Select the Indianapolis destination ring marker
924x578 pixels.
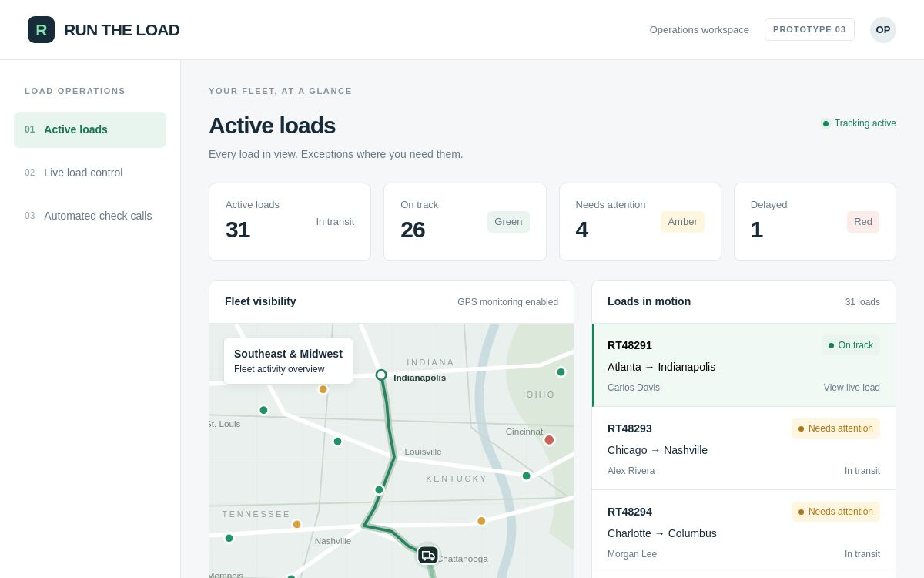[x=381, y=375]
